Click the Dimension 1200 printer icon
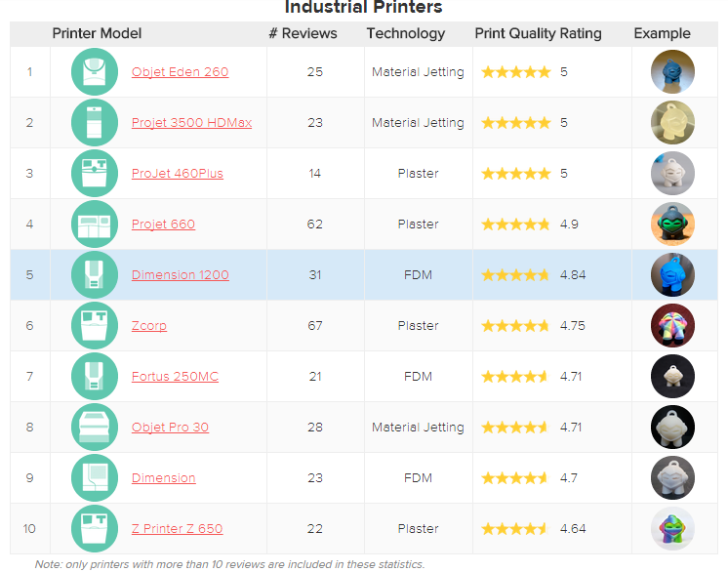This screenshot has height=572, width=728. click(95, 275)
